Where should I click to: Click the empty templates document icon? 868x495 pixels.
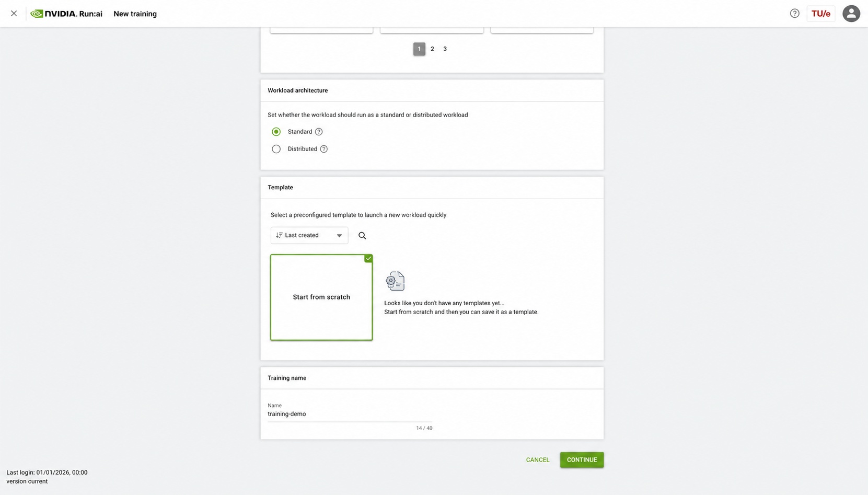click(x=395, y=281)
